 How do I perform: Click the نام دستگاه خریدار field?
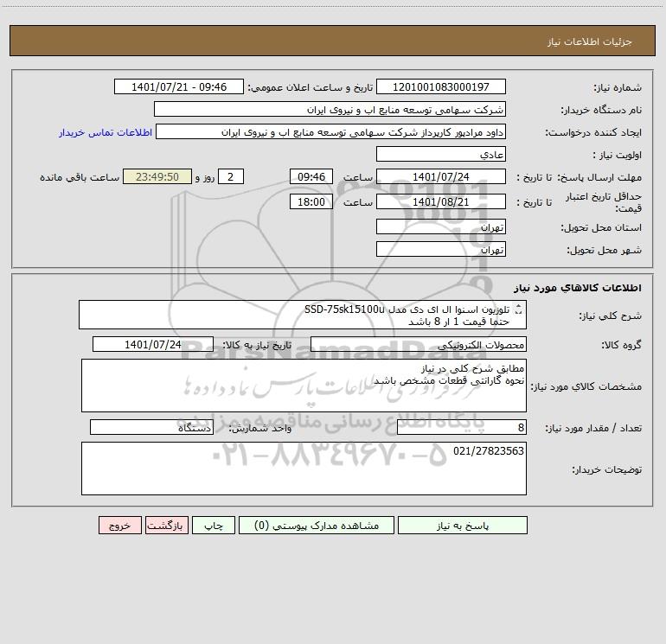coord(330,110)
